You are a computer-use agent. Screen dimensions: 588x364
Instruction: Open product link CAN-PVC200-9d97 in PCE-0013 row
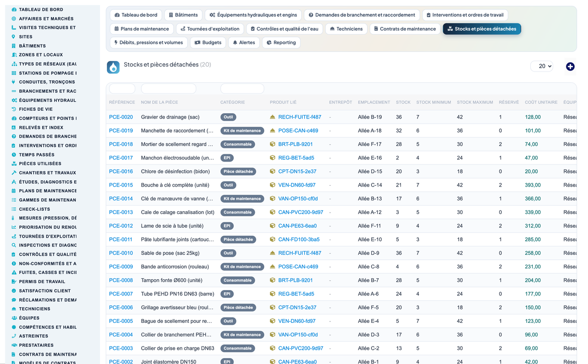pos(301,213)
